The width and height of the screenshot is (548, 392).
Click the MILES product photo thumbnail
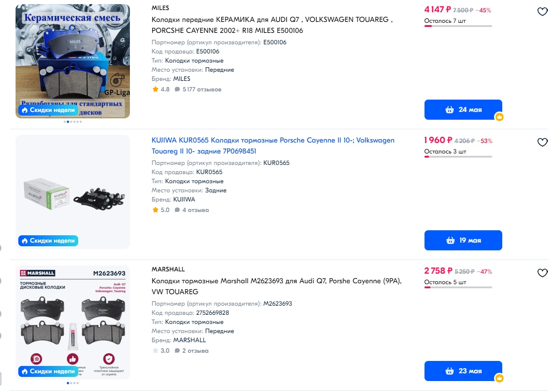tap(73, 61)
